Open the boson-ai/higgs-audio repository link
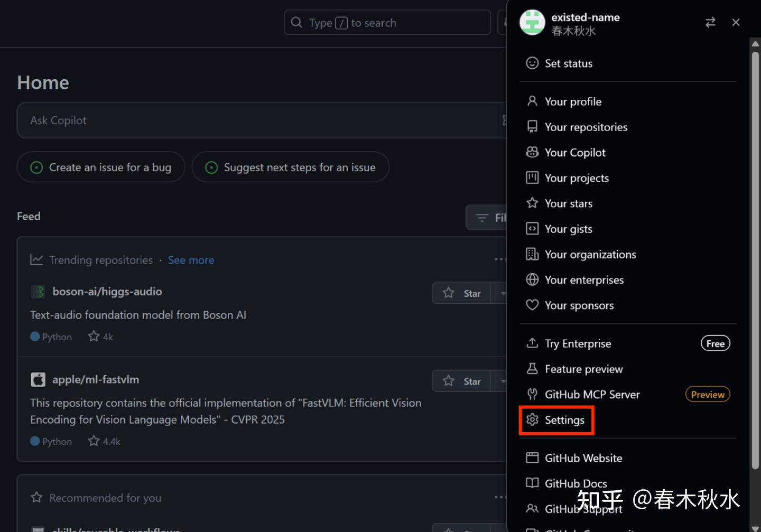The height and width of the screenshot is (532, 761). (107, 292)
